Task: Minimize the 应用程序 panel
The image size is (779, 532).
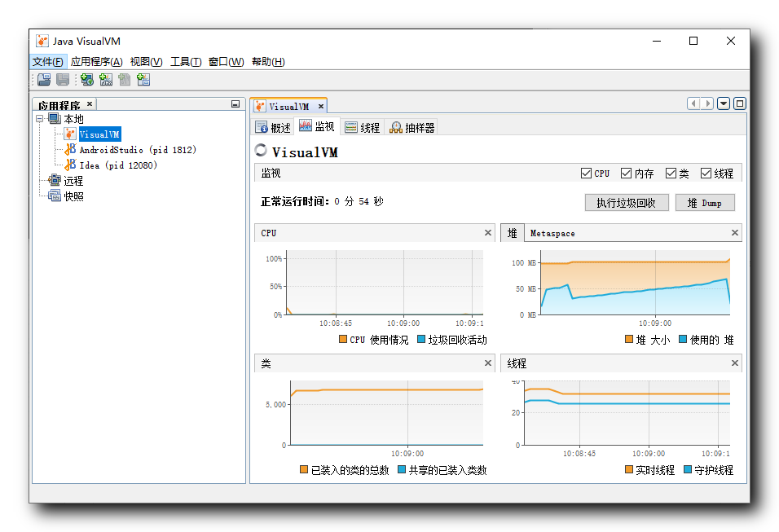Action: 235,103
